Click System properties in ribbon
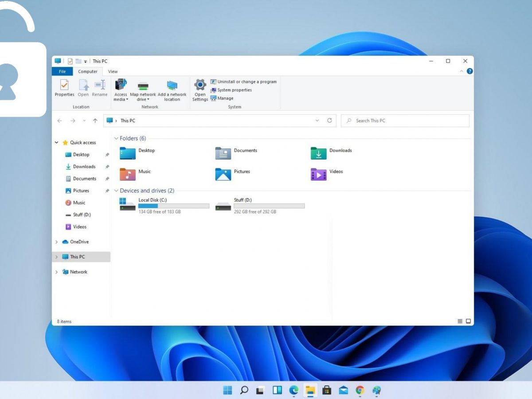The height and width of the screenshot is (399, 532). (231, 90)
